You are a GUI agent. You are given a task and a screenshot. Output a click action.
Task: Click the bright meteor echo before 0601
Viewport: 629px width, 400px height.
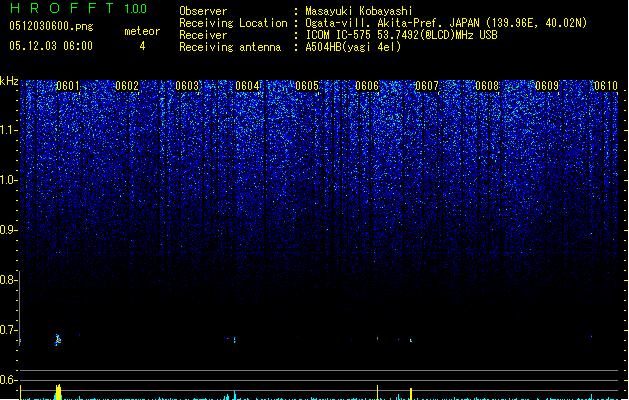[x=58, y=340]
